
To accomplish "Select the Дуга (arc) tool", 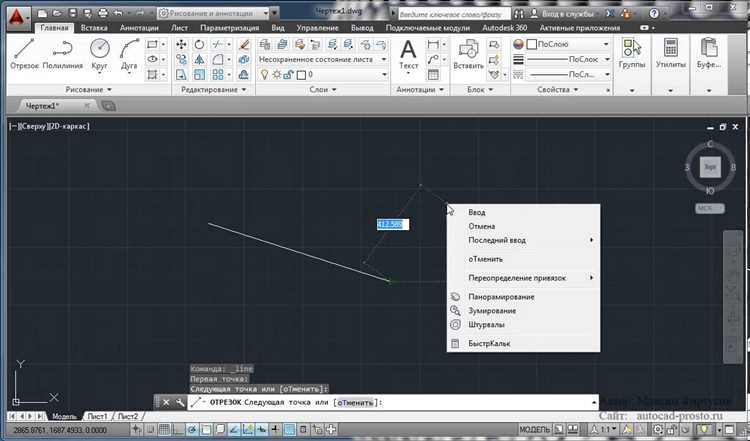I will click(129, 55).
